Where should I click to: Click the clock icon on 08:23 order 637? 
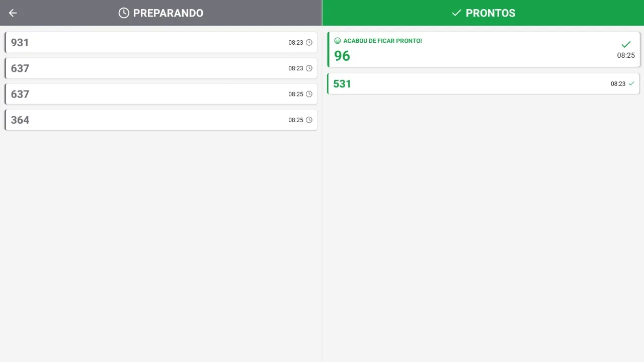(309, 68)
